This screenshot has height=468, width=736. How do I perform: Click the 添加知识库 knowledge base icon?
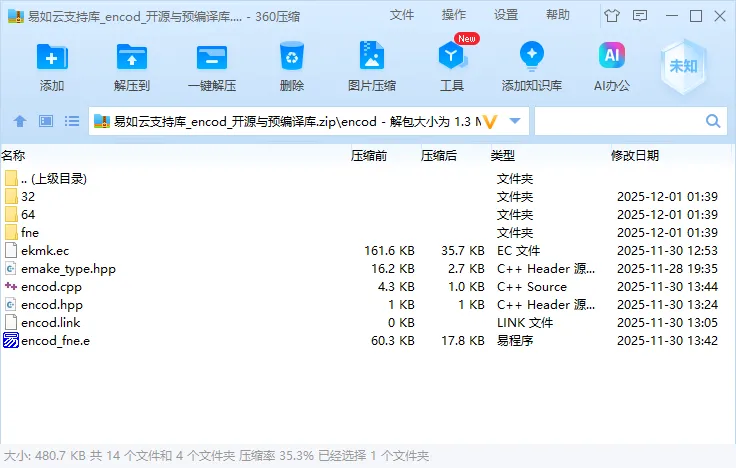(x=531, y=58)
